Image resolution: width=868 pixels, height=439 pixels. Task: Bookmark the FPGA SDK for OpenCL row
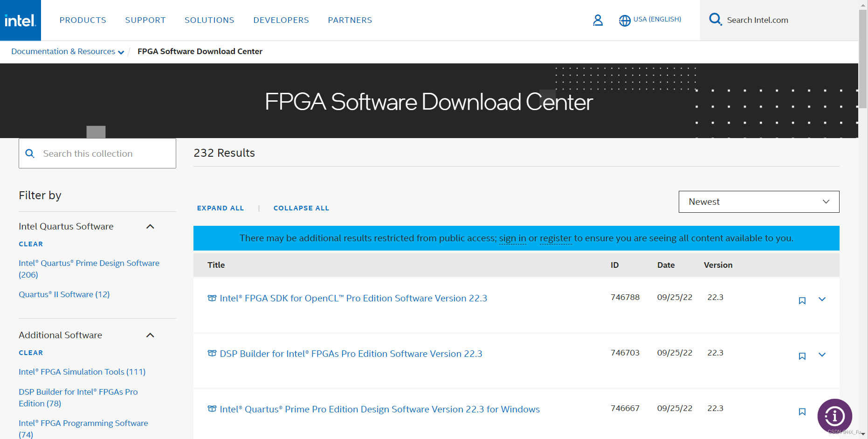802,300
